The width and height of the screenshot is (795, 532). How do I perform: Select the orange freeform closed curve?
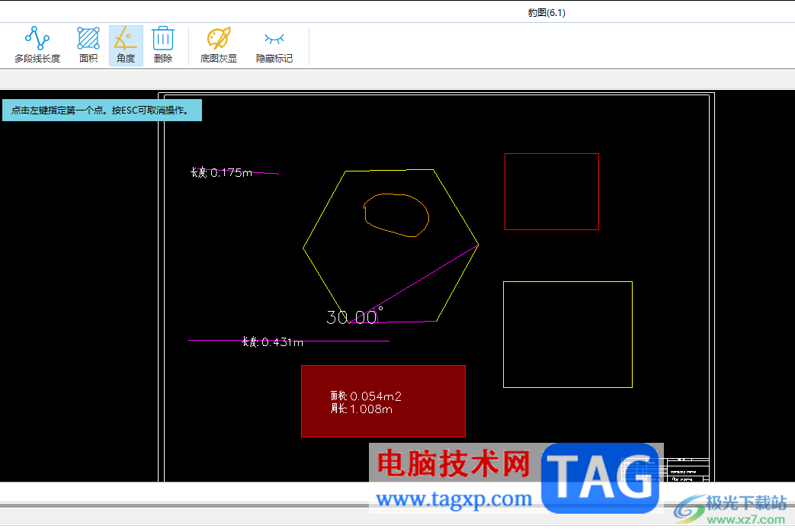click(396, 215)
